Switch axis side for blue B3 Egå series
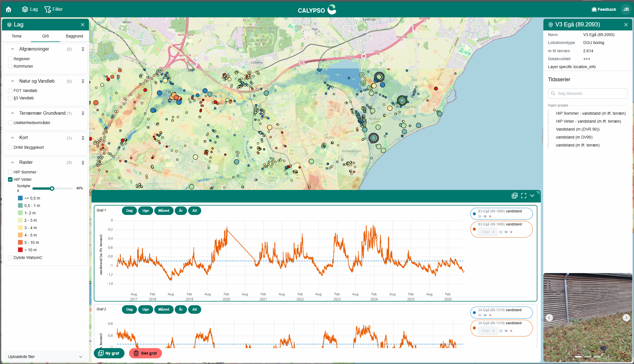This screenshot has height=364, width=634. pyautogui.click(x=480, y=216)
